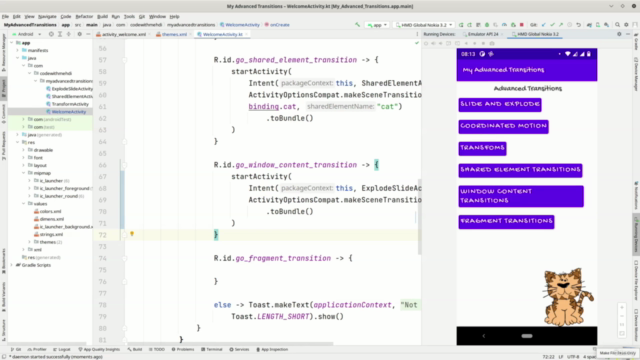This screenshot has width=640, height=360.
Task: Select TransformActivity in project tree
Action: [x=70, y=104]
